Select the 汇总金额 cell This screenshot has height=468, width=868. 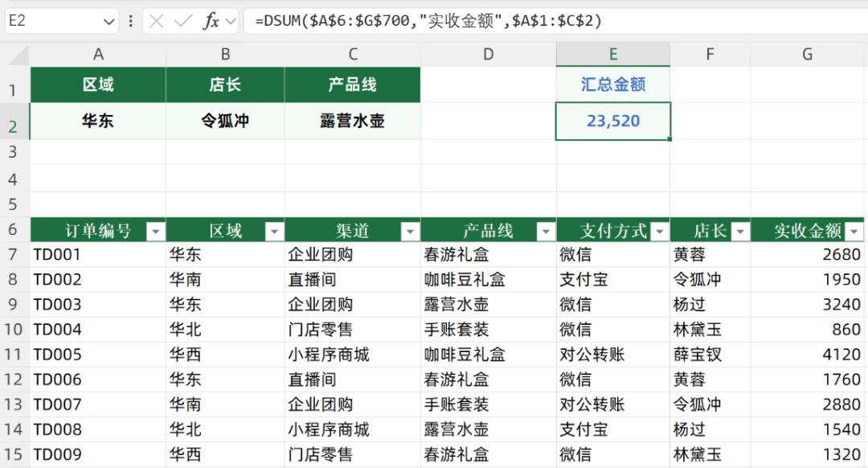tap(613, 84)
